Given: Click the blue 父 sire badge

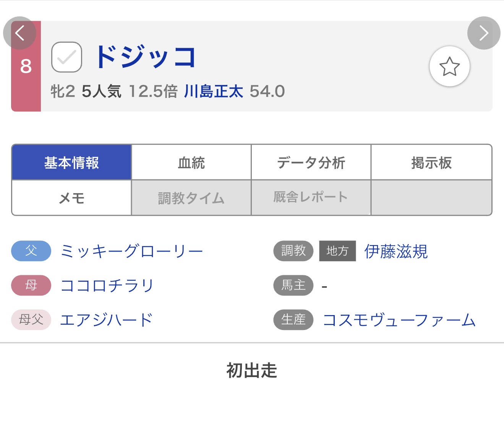Looking at the screenshot, I should pyautogui.click(x=31, y=251).
